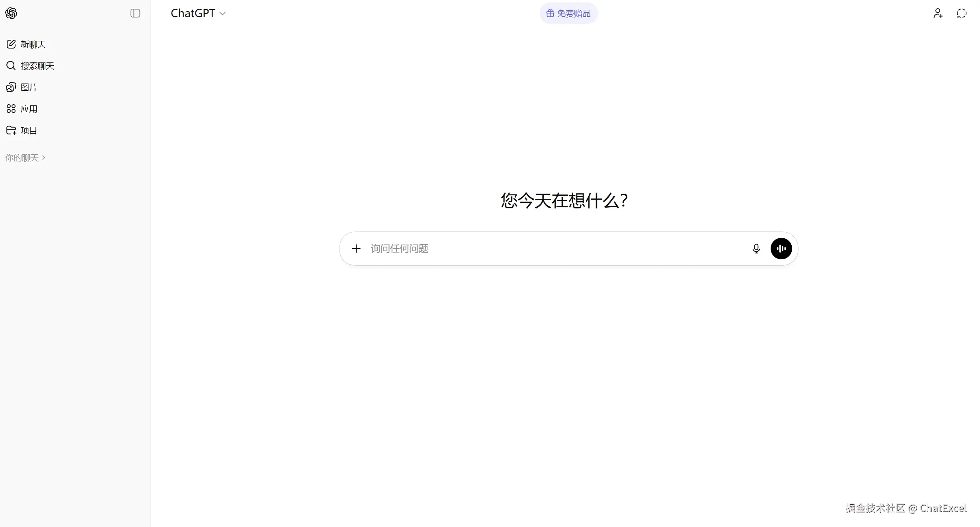The width and height of the screenshot is (980, 527).
Task: Select 搜索聊天 in the sidebar
Action: click(37, 66)
